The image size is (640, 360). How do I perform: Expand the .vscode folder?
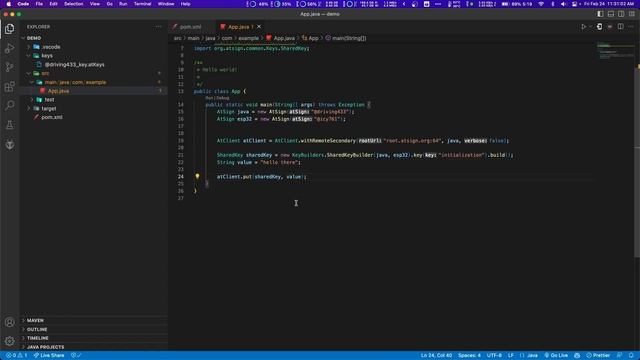pos(51,47)
